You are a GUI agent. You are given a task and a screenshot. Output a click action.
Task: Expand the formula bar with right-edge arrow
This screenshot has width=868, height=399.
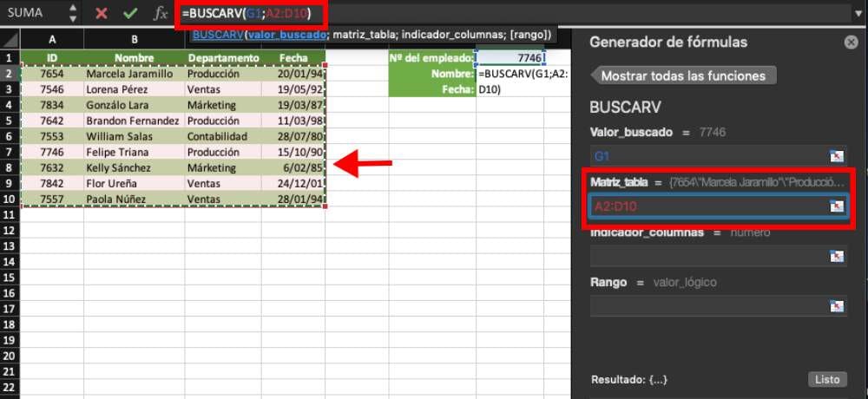[858, 13]
